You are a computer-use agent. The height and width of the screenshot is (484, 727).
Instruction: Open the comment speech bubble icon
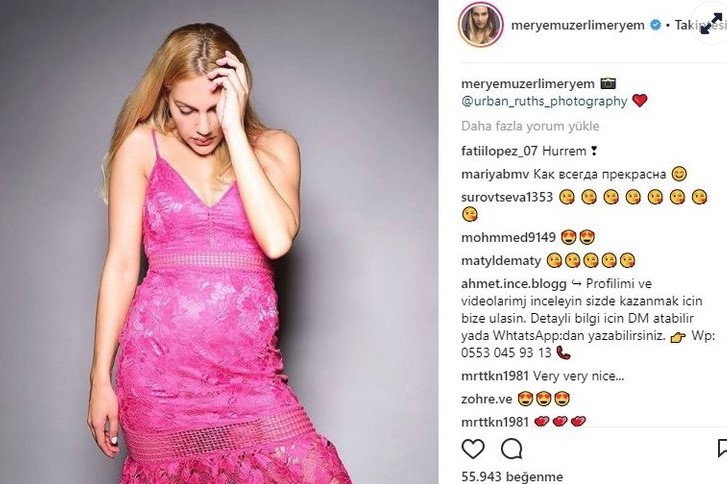(x=512, y=449)
